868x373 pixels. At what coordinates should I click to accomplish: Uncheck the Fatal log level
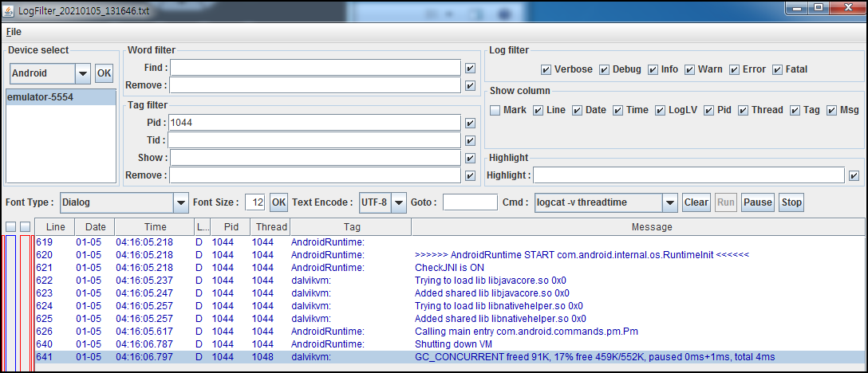click(x=777, y=69)
